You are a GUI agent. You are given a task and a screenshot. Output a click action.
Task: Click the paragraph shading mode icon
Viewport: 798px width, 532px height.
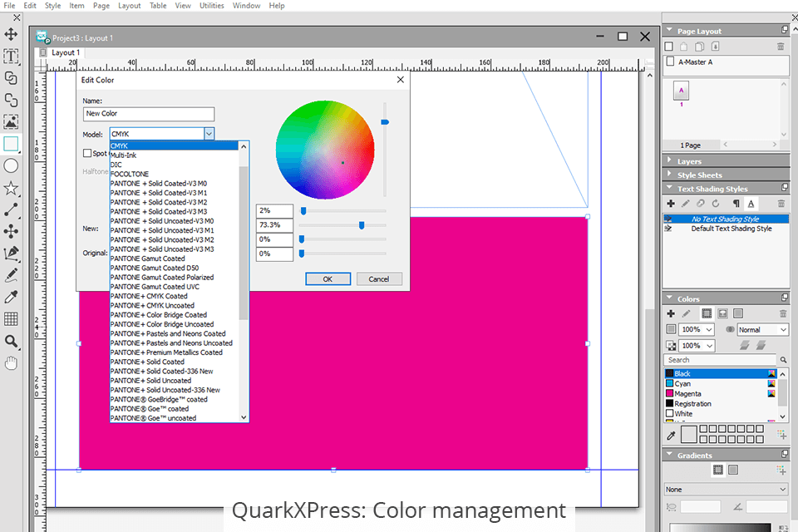[736, 204]
